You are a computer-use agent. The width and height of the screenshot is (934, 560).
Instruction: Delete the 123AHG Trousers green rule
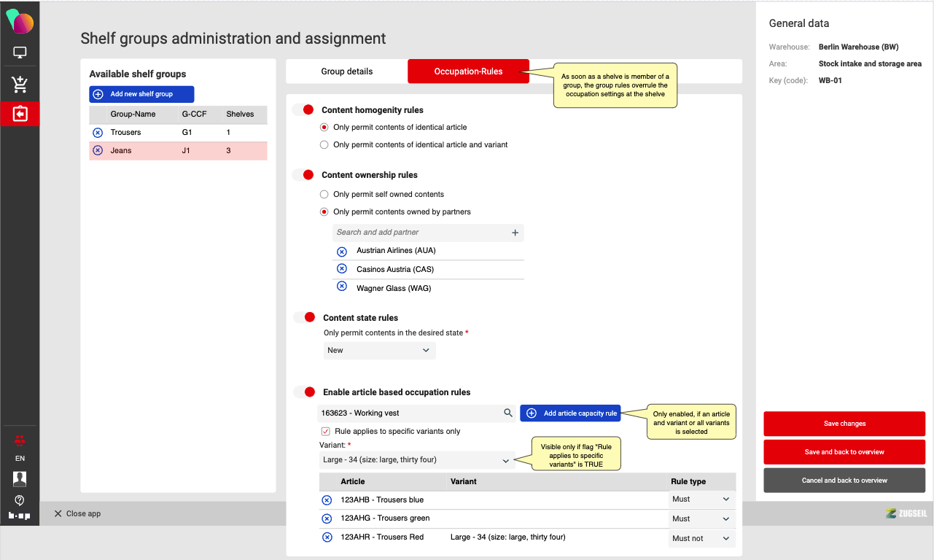click(x=327, y=518)
